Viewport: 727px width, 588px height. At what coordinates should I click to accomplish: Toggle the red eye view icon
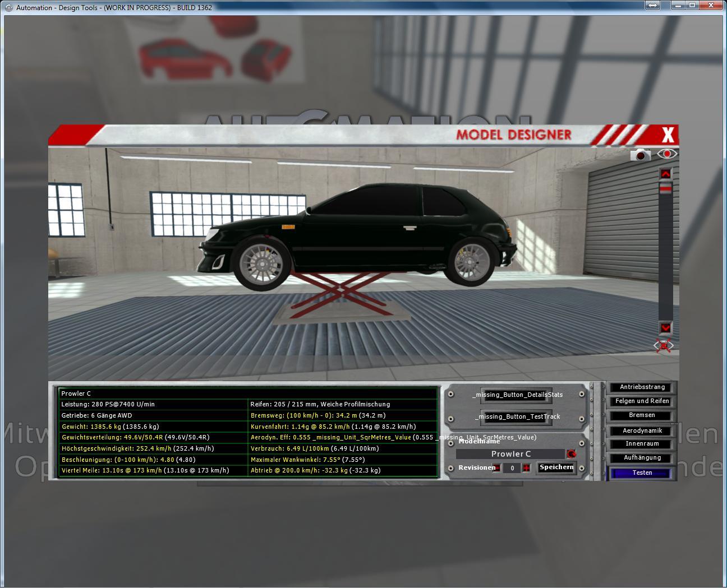click(x=667, y=154)
